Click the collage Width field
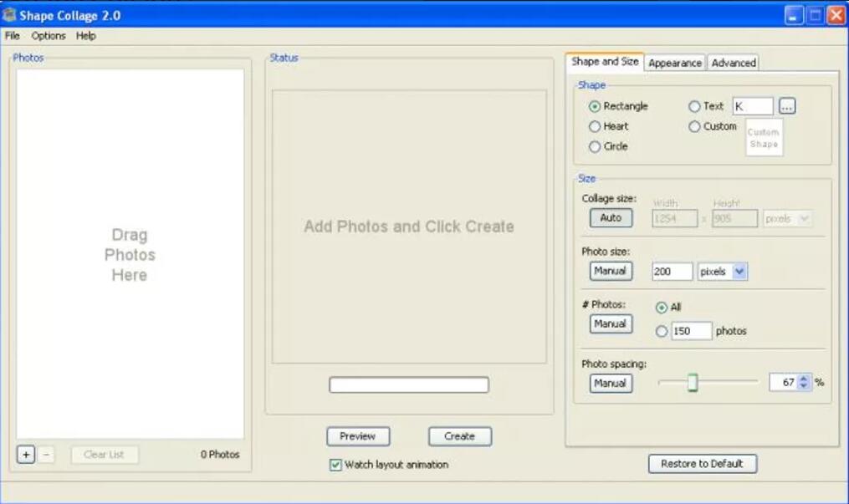Image resolution: width=849 pixels, height=504 pixels. click(674, 218)
